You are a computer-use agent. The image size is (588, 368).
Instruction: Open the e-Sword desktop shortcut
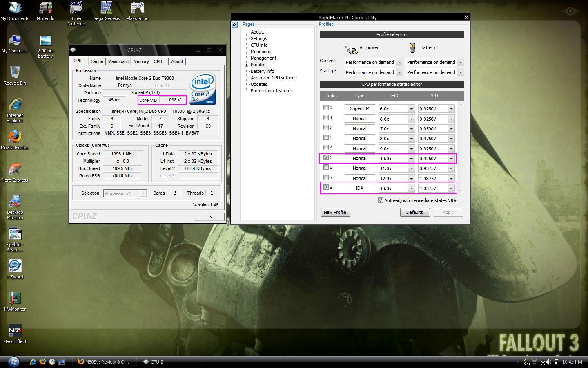pos(15,269)
